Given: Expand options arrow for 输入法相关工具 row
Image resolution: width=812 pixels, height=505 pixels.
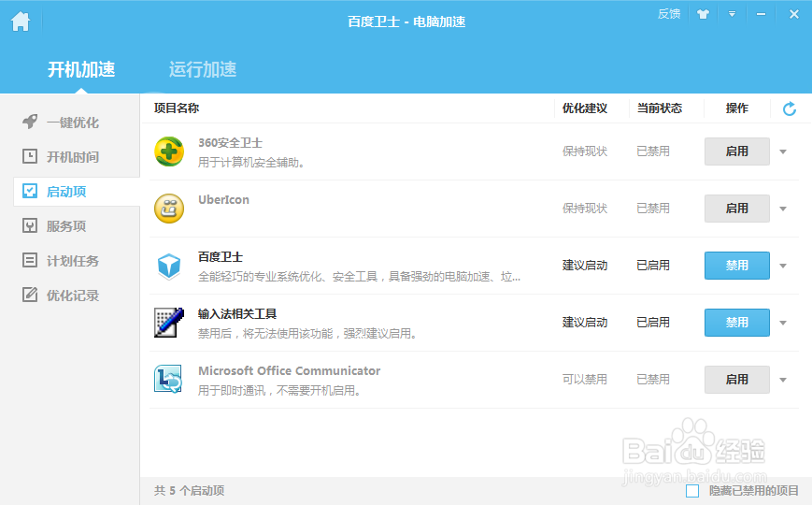Looking at the screenshot, I should (x=783, y=323).
